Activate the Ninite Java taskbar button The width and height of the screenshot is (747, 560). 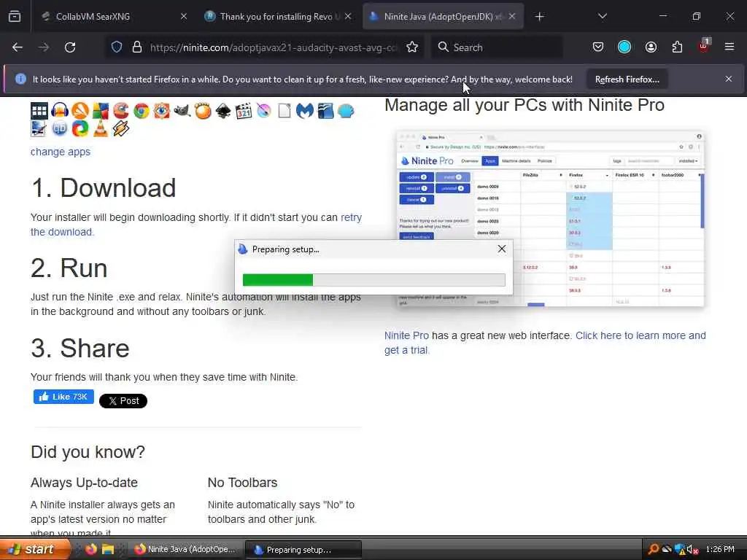click(x=186, y=550)
